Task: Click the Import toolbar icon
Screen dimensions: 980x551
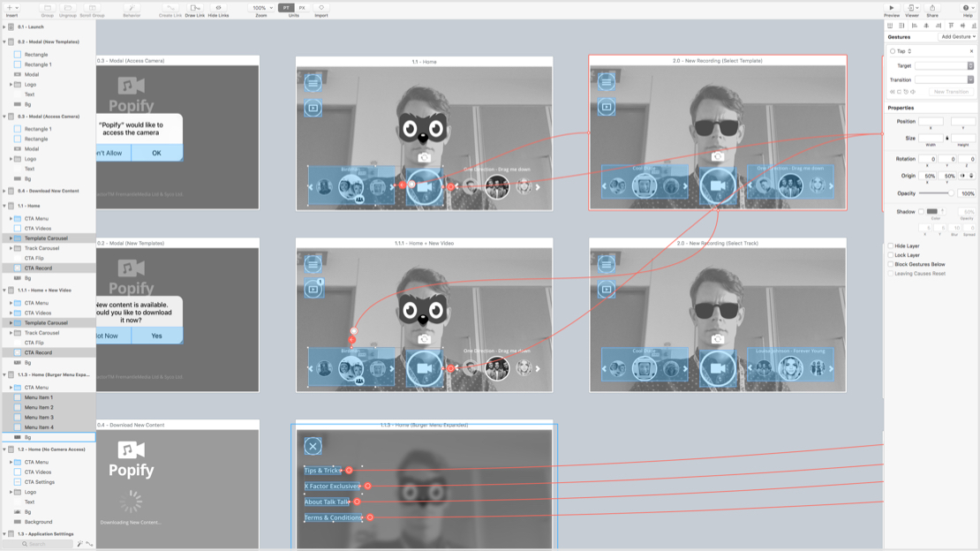Action: coord(321,8)
